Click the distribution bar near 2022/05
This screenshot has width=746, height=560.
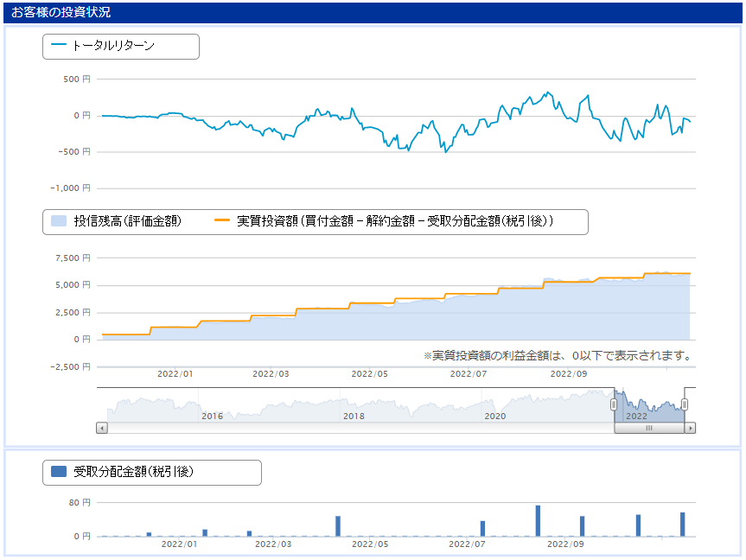(338, 526)
